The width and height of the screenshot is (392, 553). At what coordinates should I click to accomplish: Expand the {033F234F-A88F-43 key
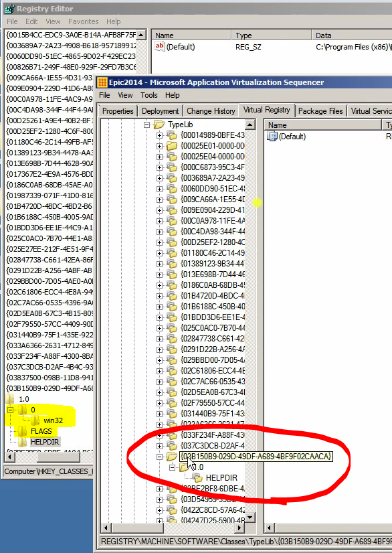[x=160, y=435]
